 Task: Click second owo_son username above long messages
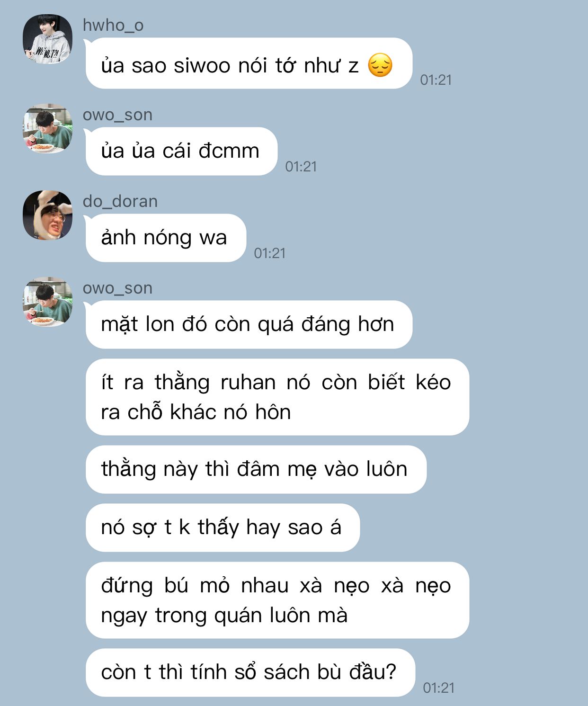click(117, 288)
